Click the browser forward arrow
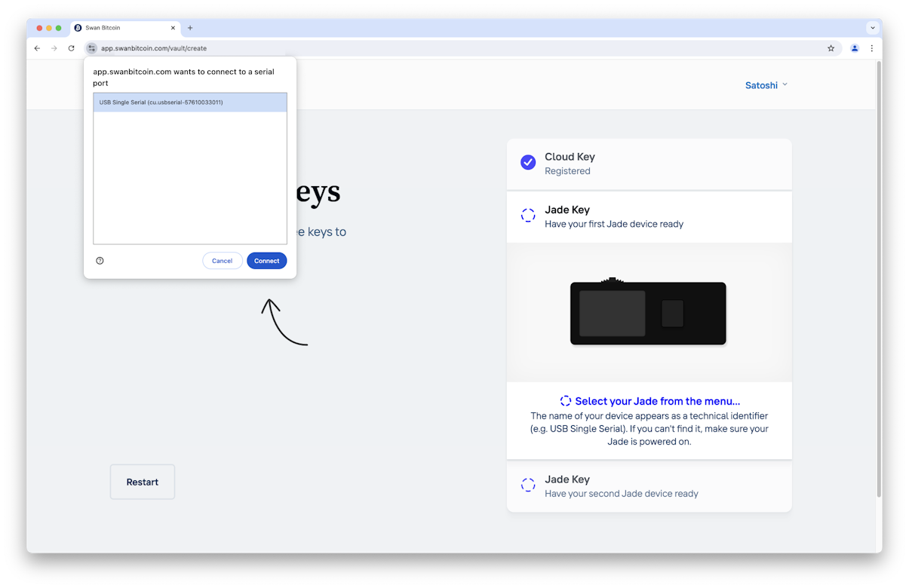 pyautogui.click(x=54, y=48)
